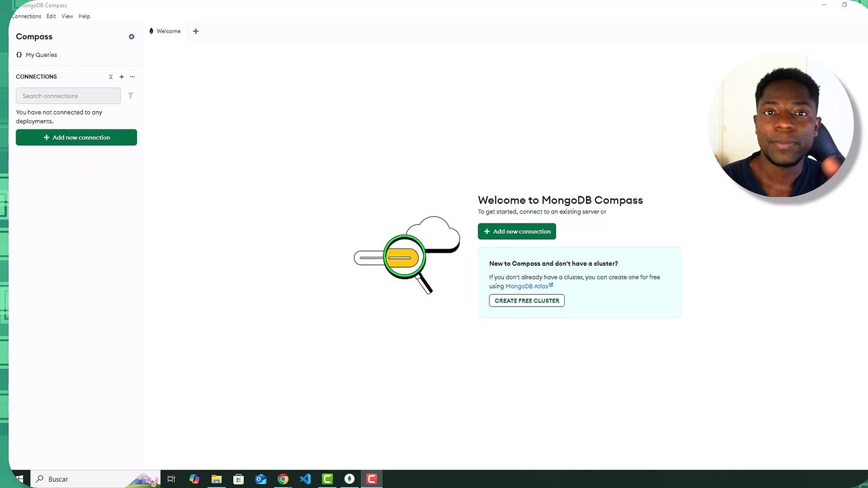Viewport: 868px width, 488px height.
Task: Open Google Chrome from the taskbar
Action: 283,479
